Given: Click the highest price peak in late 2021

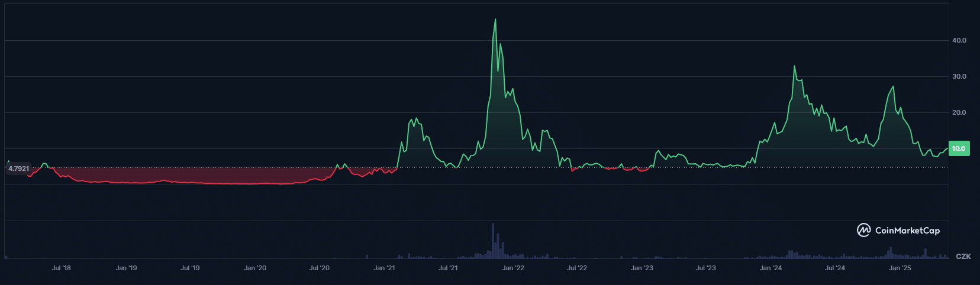Looking at the screenshot, I should coord(495,20).
